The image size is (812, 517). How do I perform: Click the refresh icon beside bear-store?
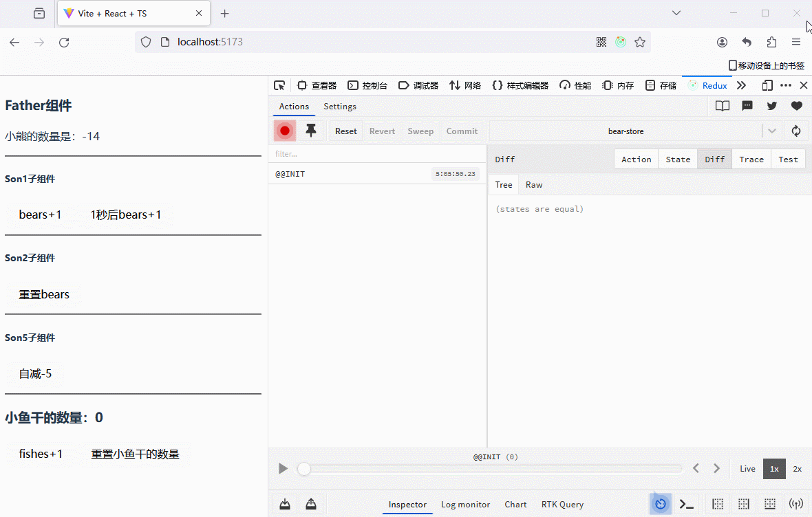[796, 131]
